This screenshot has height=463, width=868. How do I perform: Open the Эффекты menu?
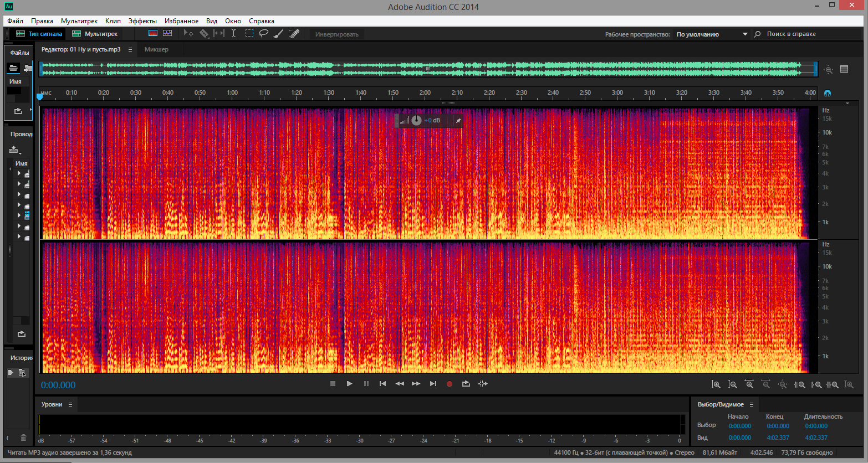142,21
